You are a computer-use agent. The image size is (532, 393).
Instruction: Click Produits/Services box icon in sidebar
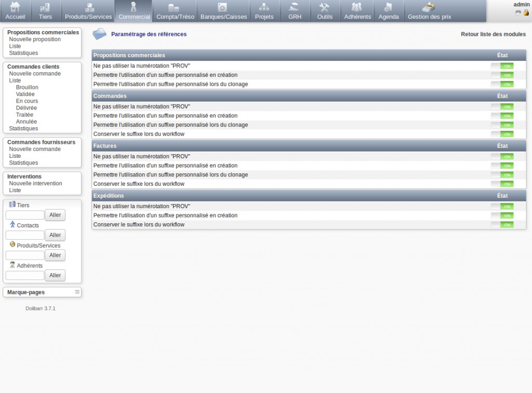pyautogui.click(x=12, y=244)
